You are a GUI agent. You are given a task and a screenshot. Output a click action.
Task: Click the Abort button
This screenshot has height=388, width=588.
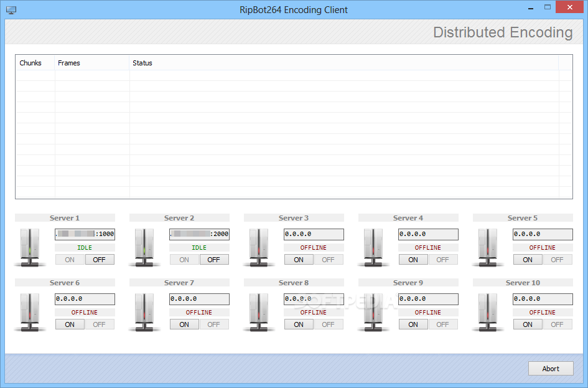551,369
